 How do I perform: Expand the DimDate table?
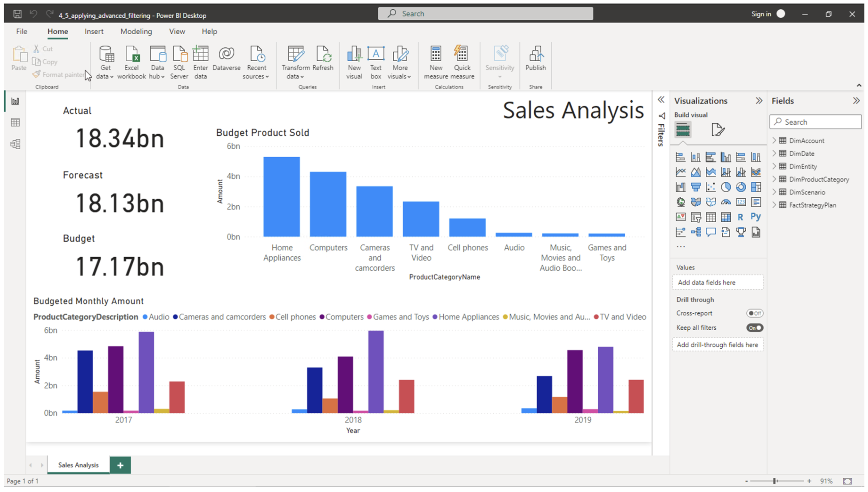[x=774, y=153]
